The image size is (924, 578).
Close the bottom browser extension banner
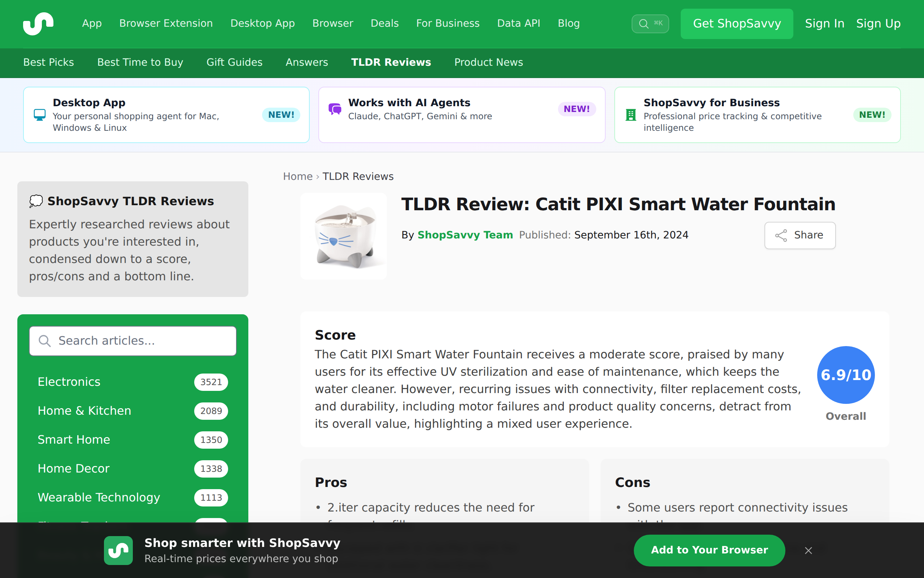(x=808, y=550)
